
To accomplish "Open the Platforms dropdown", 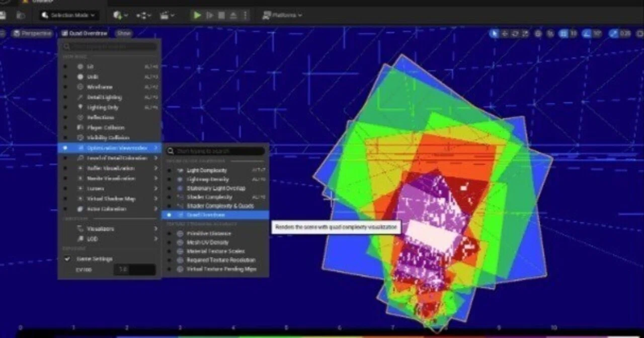I will (282, 15).
